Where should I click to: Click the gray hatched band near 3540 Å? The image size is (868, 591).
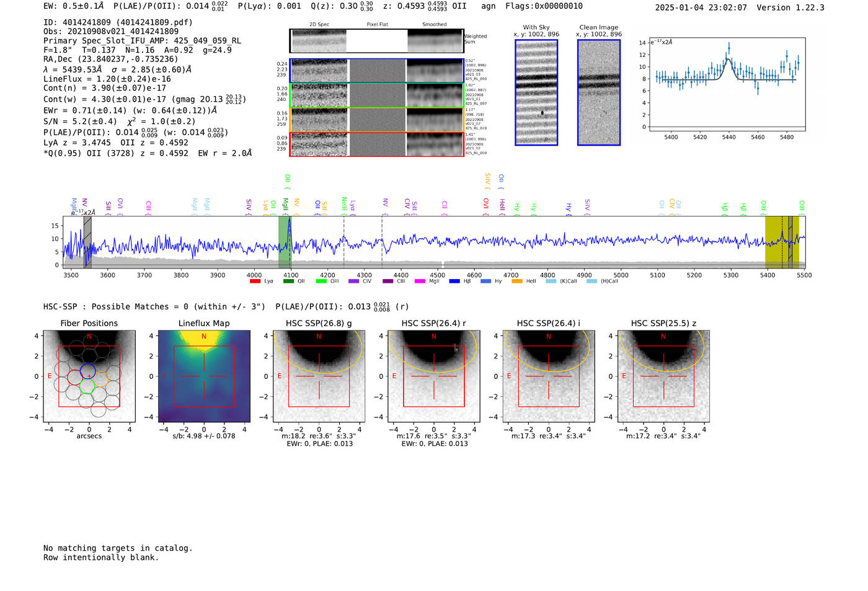coord(87,242)
